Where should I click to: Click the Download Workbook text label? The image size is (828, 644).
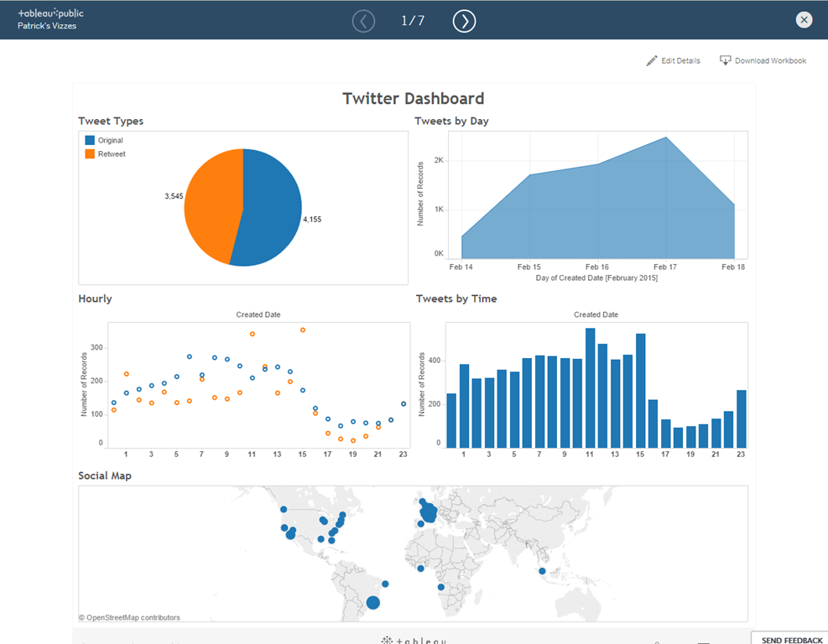[769, 60]
